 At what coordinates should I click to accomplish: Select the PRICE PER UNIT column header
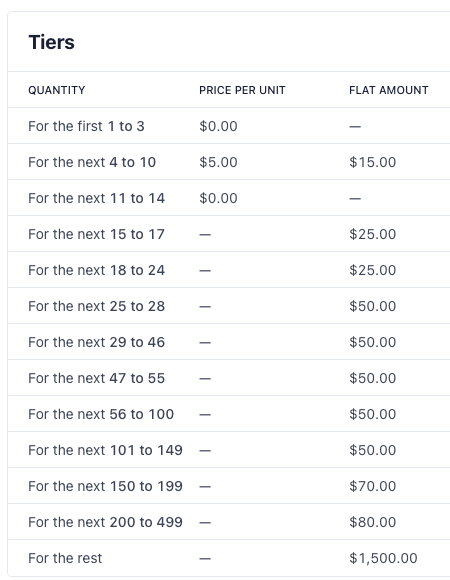[242, 90]
